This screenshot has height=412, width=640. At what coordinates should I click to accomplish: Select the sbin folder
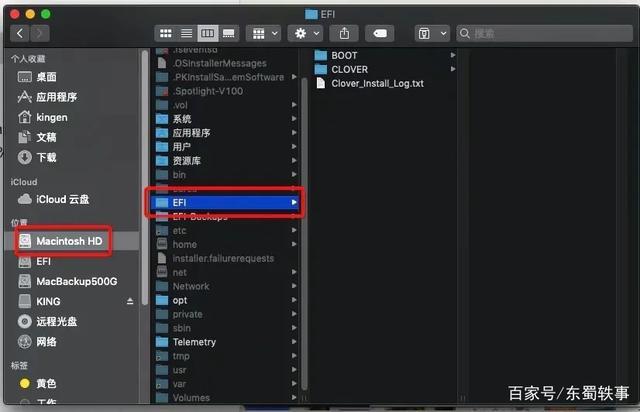tap(182, 328)
